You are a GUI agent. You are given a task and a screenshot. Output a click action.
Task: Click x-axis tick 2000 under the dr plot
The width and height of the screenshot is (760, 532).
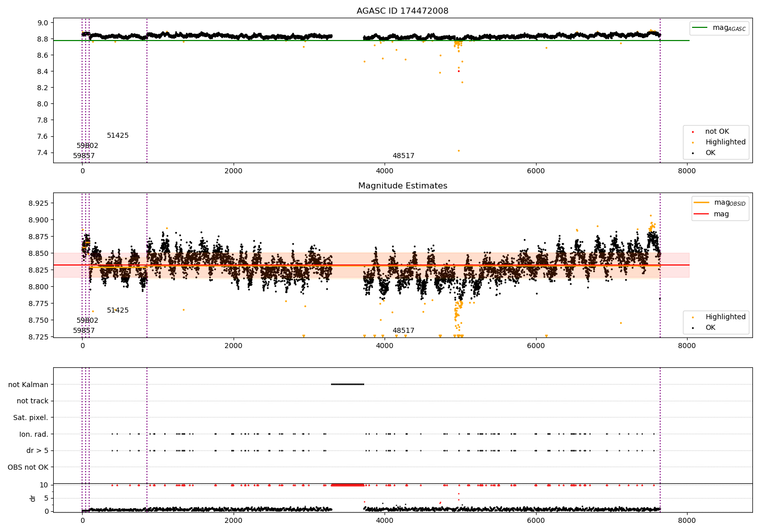(234, 520)
